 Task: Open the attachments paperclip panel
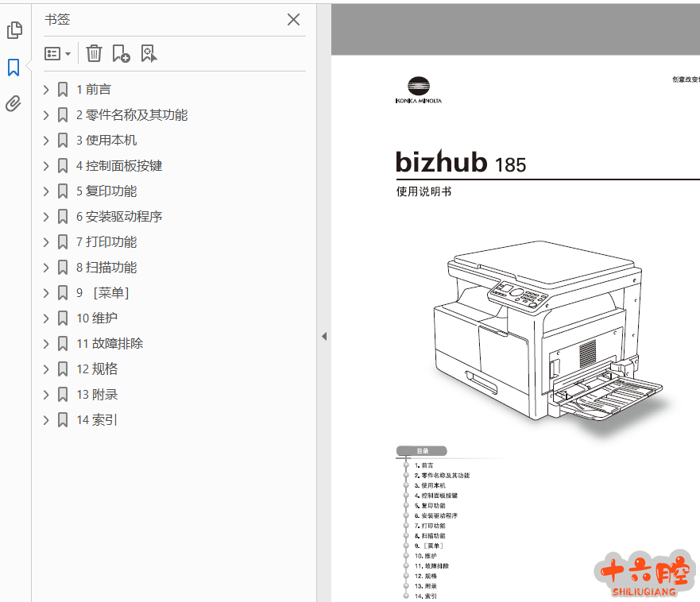14,104
